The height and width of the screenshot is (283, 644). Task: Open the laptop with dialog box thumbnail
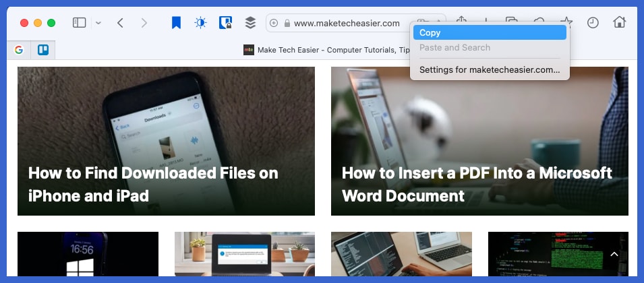pos(245,254)
